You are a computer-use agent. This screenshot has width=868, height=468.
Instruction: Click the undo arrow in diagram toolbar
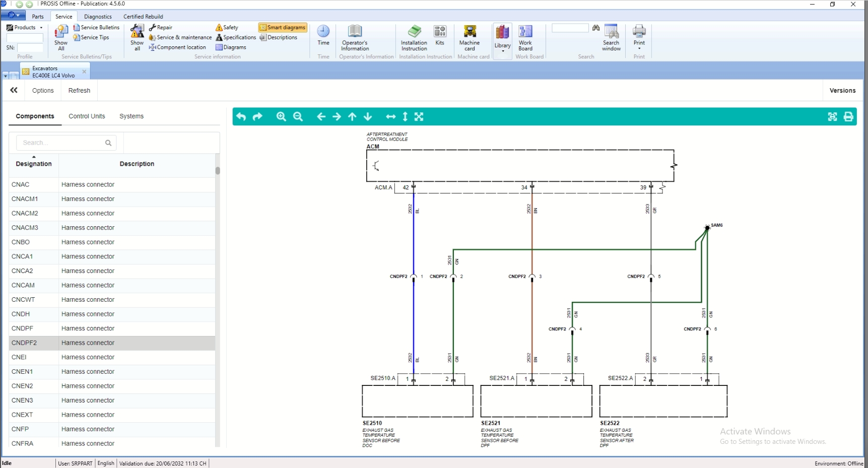pos(241,117)
